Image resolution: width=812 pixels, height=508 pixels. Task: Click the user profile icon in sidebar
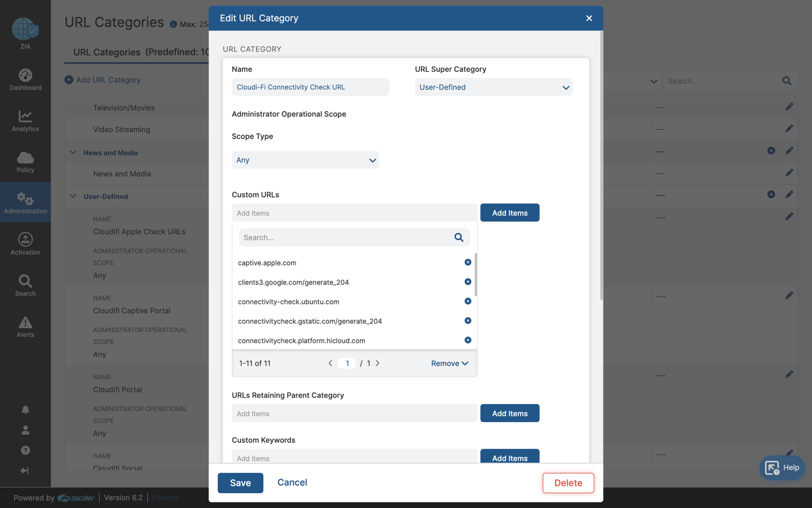pos(25,430)
